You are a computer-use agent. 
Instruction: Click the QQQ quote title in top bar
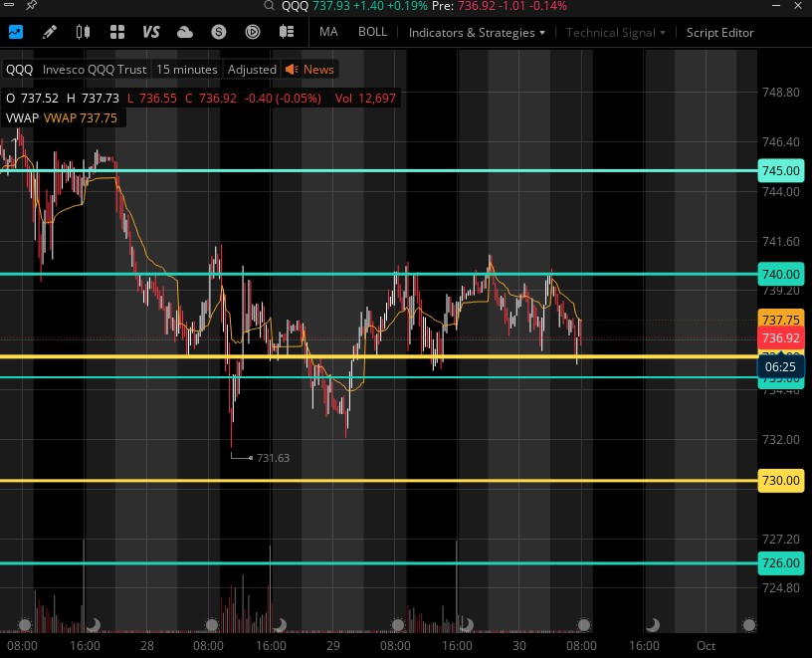(295, 6)
